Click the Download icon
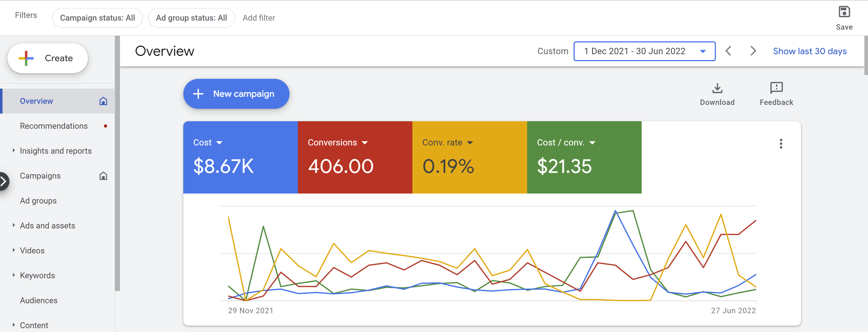868x332 pixels. [717, 88]
